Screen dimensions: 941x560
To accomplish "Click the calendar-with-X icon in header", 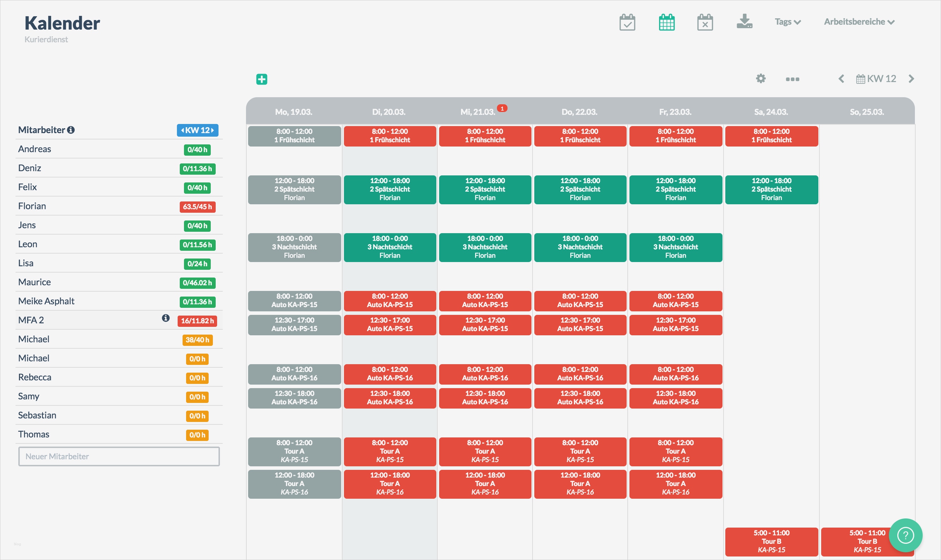I will [705, 22].
